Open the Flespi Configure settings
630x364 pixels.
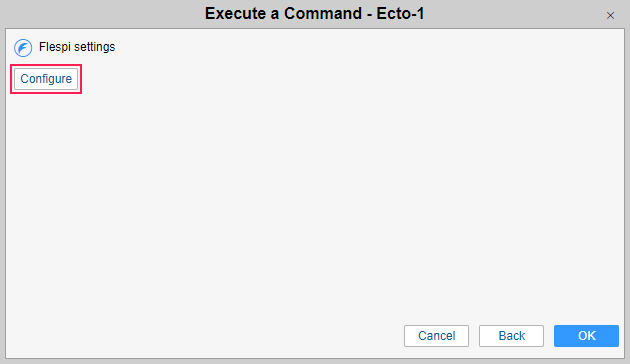(x=46, y=79)
